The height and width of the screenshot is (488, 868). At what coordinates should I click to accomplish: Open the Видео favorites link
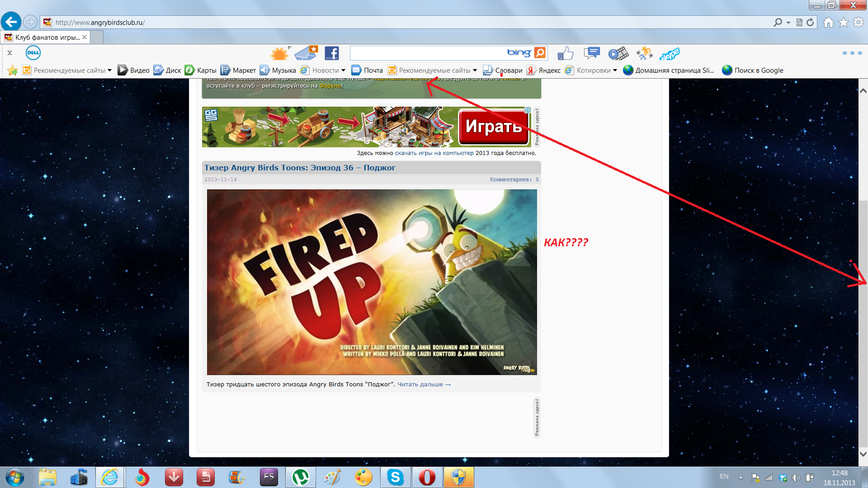coord(133,70)
